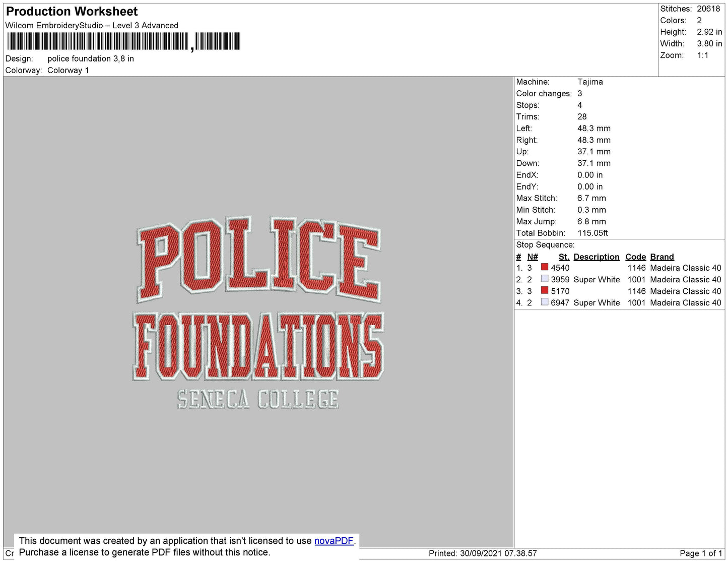Click the Machine value "Tajima"
728x563 pixels.
tap(590, 82)
